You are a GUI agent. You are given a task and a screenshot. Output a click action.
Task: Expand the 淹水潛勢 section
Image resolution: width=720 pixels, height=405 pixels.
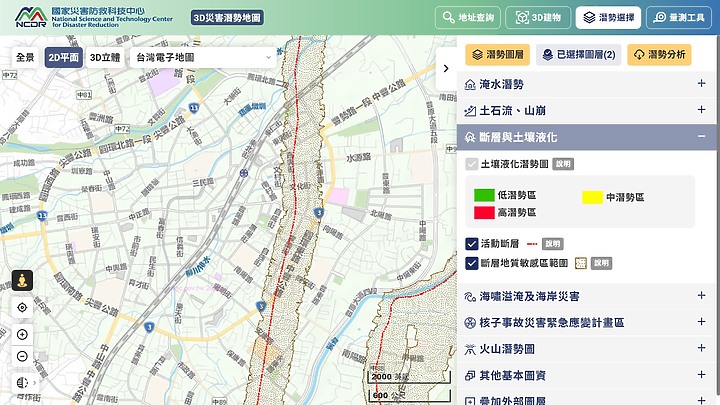point(586,84)
